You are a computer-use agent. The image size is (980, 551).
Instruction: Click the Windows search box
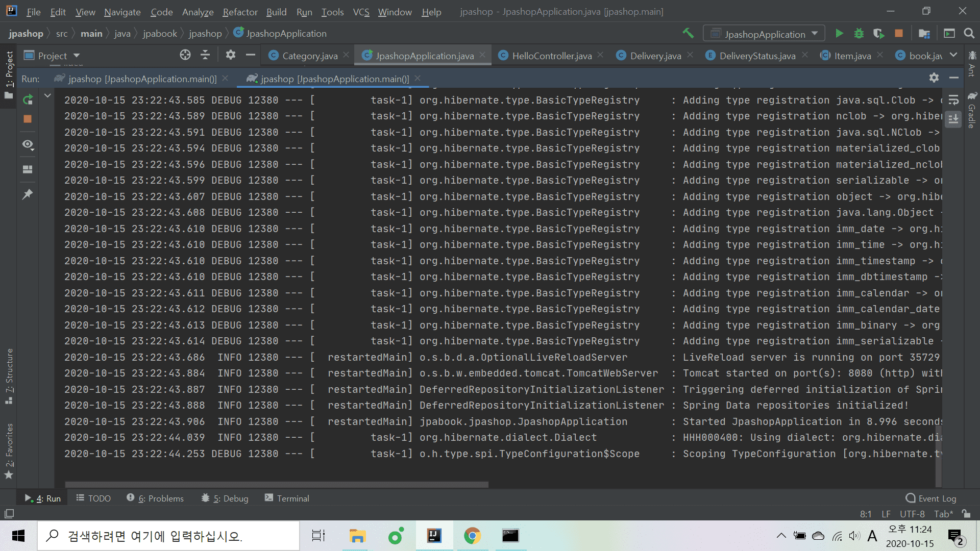point(168,536)
